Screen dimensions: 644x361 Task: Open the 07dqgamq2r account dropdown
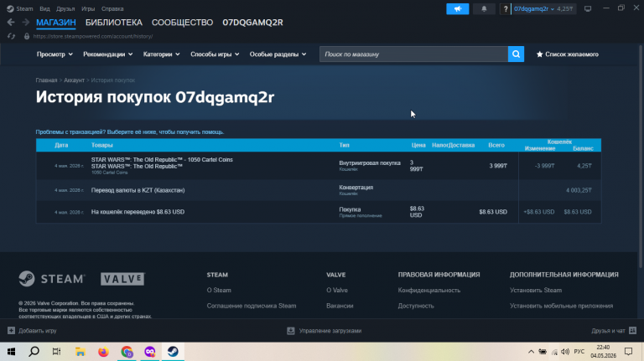click(x=534, y=8)
